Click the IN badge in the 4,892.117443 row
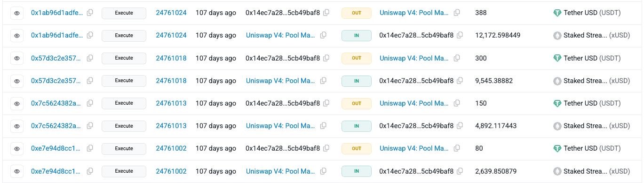Viewport: 644px width, 183px height. click(x=357, y=126)
